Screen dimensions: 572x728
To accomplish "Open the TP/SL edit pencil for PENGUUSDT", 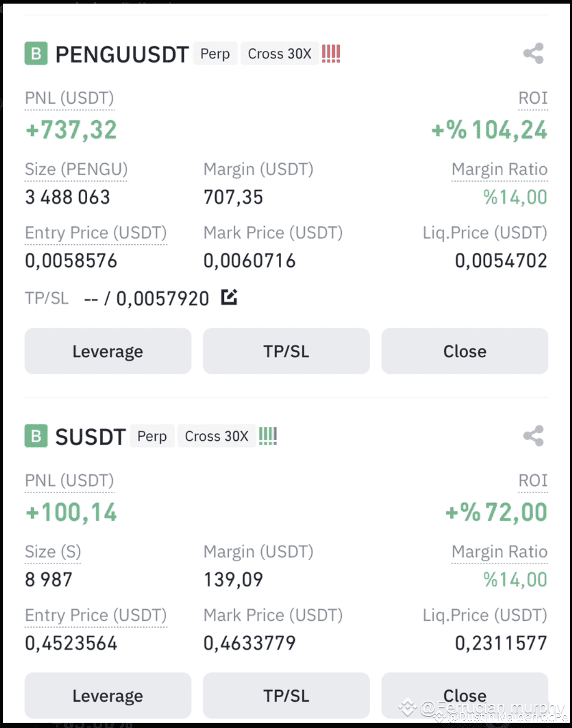I will tap(229, 297).
